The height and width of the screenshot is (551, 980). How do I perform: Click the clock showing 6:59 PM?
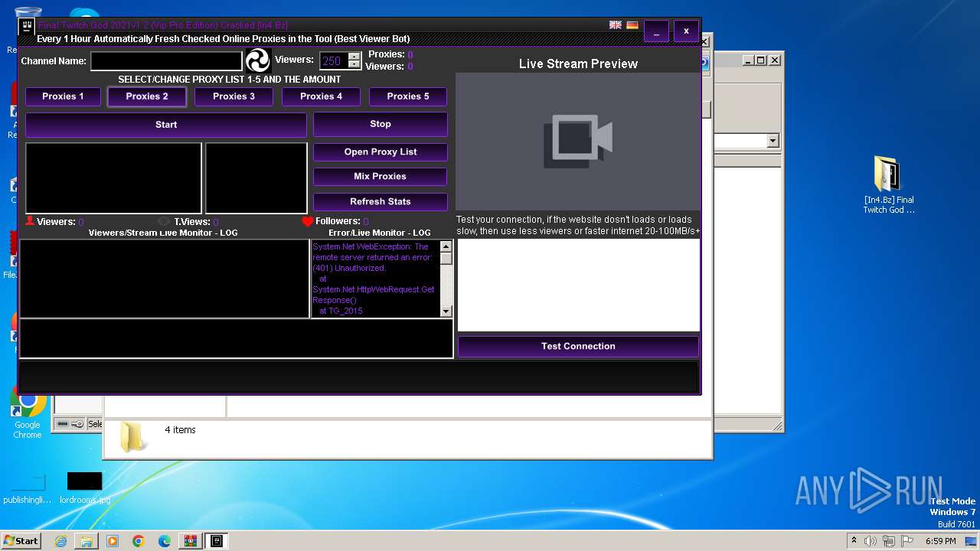click(940, 541)
